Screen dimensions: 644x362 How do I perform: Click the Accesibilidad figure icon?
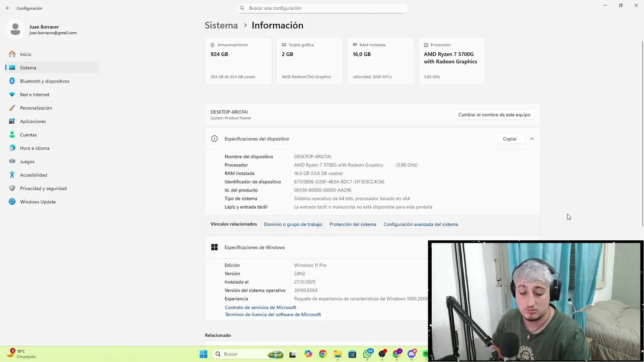12,175
